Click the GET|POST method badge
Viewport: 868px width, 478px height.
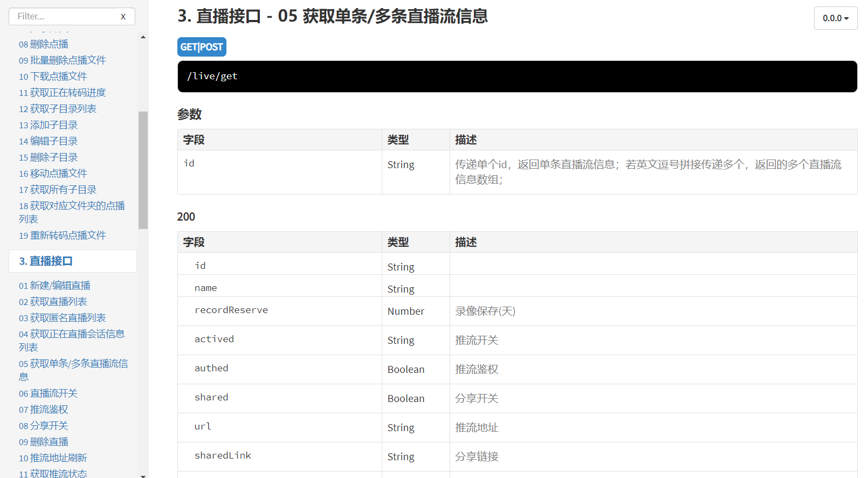click(x=202, y=47)
